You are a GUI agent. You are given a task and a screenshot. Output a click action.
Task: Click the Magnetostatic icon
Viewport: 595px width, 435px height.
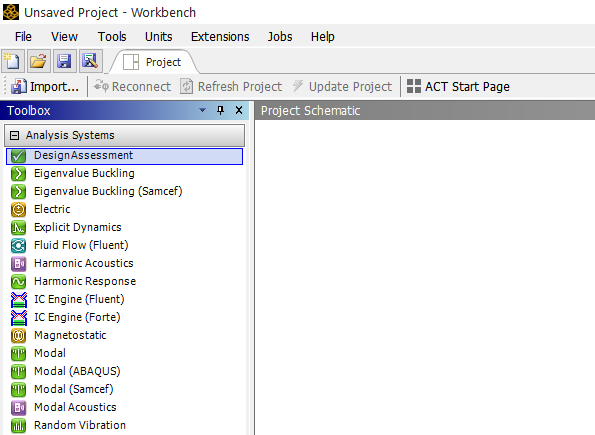[18, 336]
